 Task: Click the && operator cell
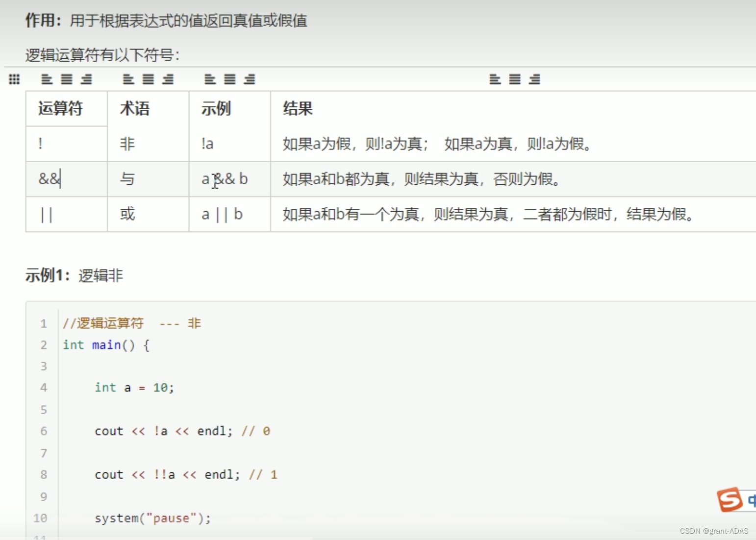67,179
